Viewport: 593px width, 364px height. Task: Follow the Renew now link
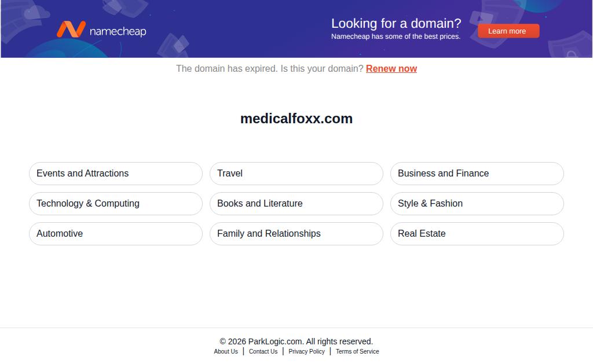391,68
